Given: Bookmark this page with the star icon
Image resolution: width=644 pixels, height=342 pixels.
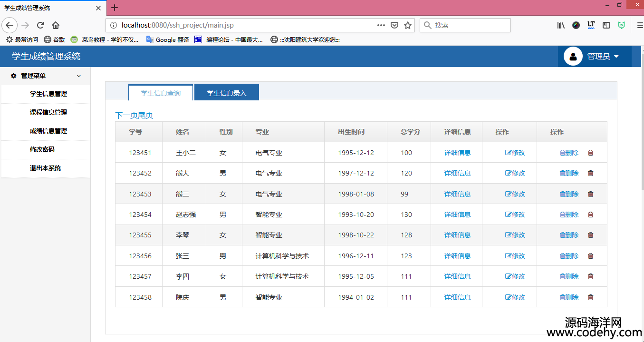Looking at the screenshot, I should pos(408,25).
